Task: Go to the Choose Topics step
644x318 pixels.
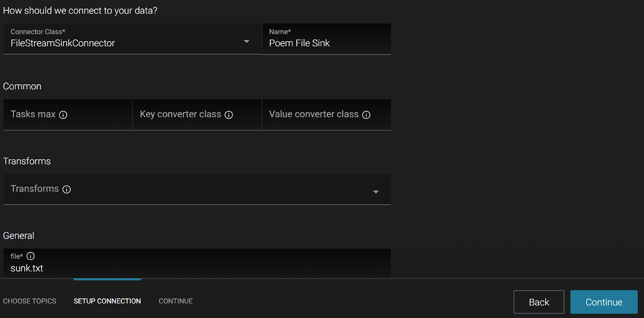Action: [30, 301]
